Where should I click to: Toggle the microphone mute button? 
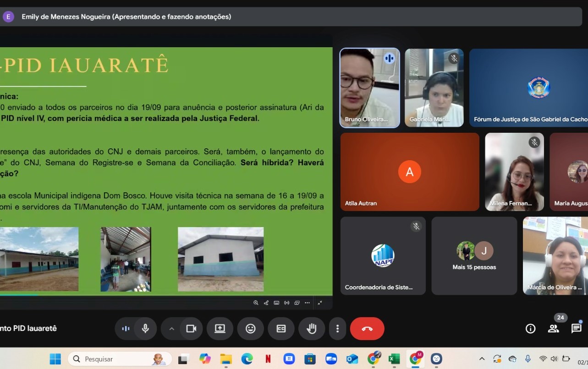pos(145,329)
